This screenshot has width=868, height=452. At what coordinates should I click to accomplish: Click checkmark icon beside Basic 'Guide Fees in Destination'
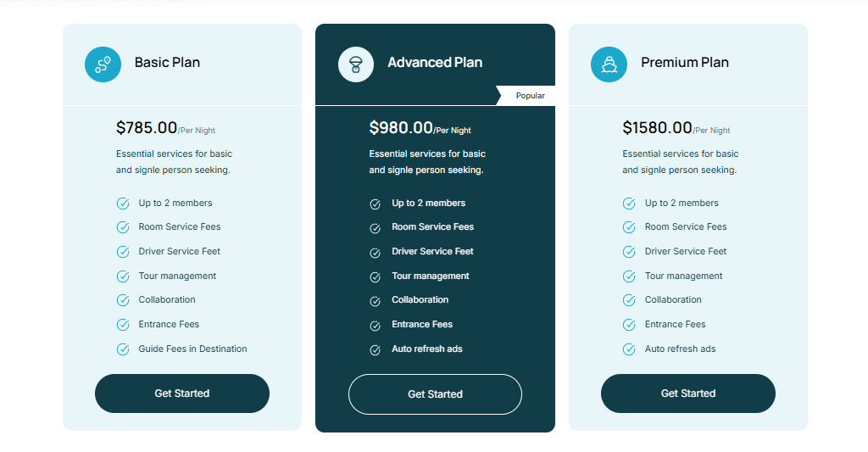point(122,349)
